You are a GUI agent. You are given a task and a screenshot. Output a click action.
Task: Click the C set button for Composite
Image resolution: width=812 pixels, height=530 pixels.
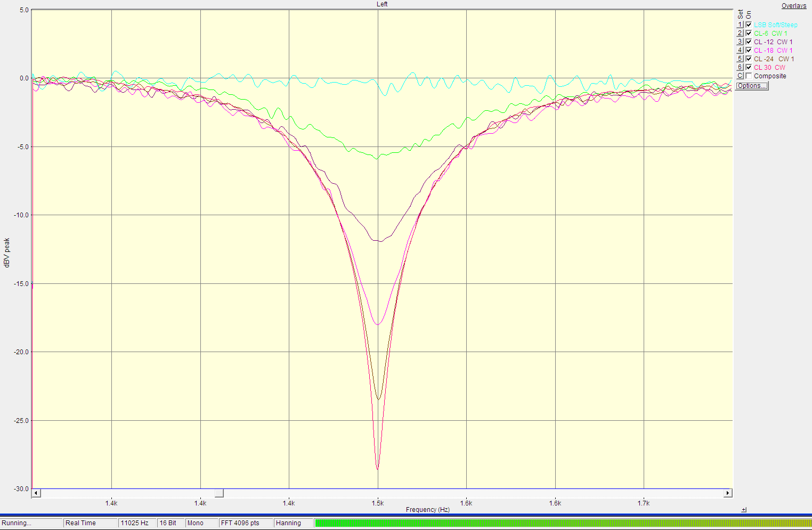[740, 76]
